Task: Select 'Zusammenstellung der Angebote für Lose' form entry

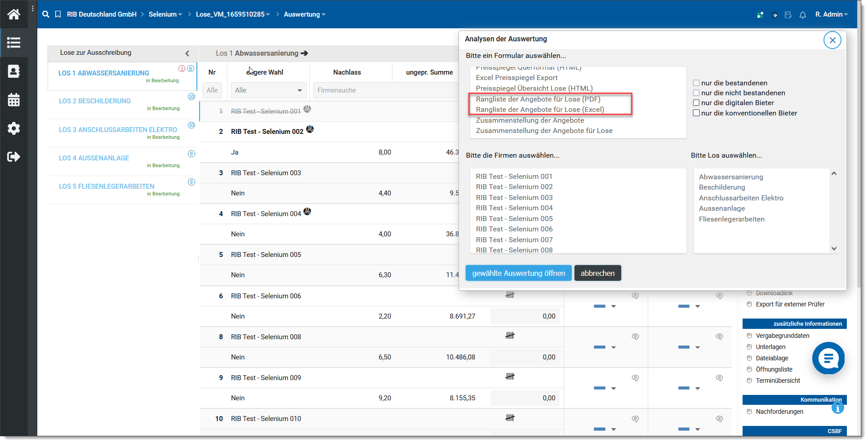Action: point(544,131)
